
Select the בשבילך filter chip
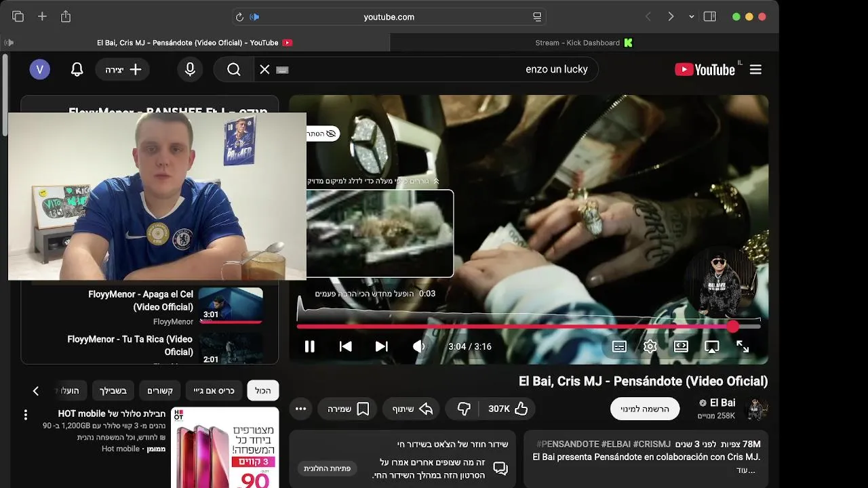click(113, 390)
